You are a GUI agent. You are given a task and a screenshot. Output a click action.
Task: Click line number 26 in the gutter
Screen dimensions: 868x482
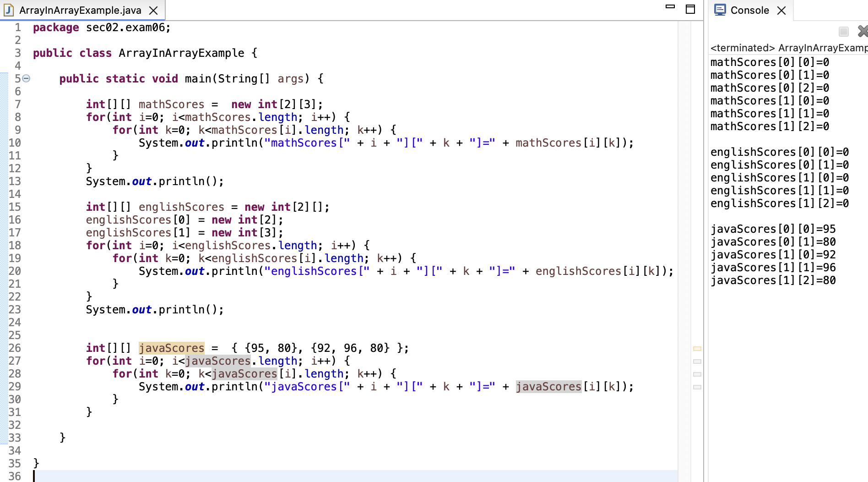click(15, 348)
